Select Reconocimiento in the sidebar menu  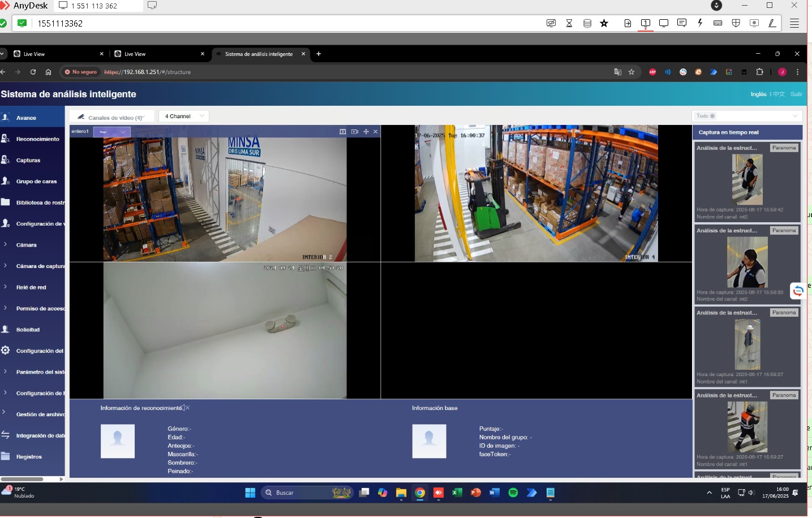37,139
